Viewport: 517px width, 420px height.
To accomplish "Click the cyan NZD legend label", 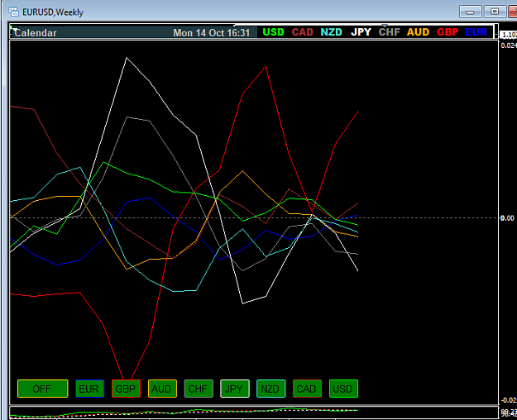I will (332, 32).
